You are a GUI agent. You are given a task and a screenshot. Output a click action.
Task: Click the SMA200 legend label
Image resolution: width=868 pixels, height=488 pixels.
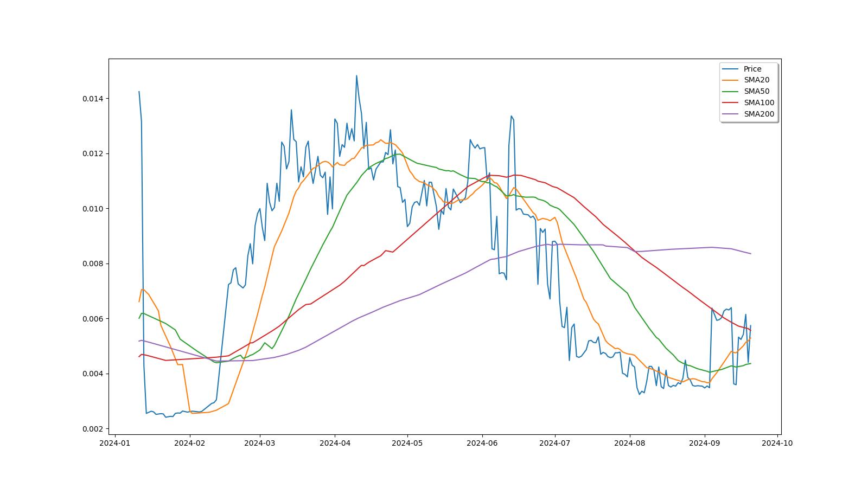pos(759,114)
